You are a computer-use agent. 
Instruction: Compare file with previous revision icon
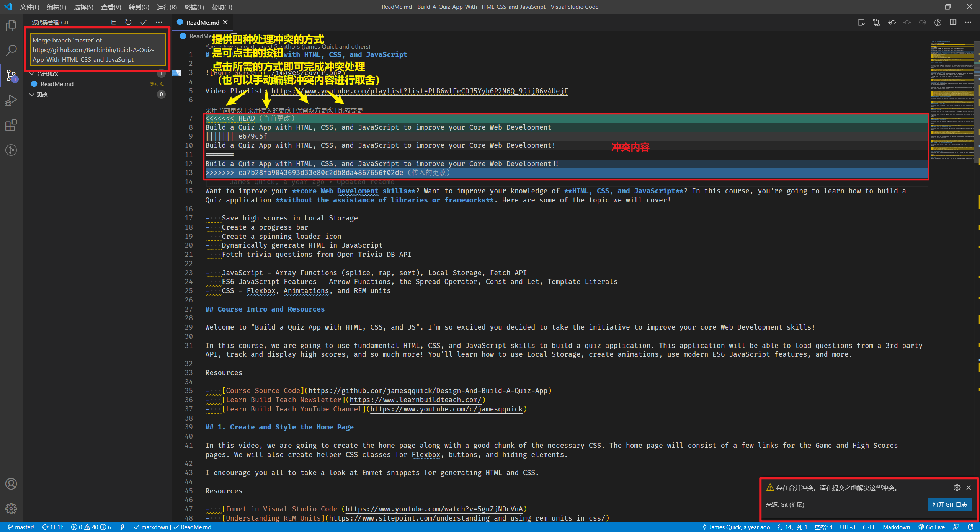coord(876,22)
